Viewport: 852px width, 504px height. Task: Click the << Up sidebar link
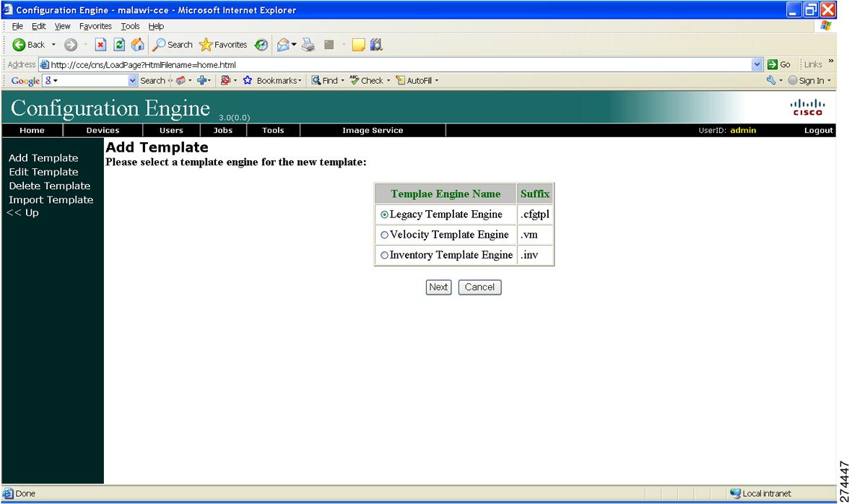[23, 212]
